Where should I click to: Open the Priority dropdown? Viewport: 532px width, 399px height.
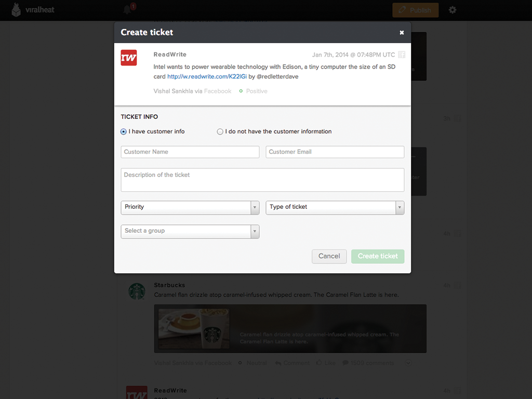coord(190,207)
